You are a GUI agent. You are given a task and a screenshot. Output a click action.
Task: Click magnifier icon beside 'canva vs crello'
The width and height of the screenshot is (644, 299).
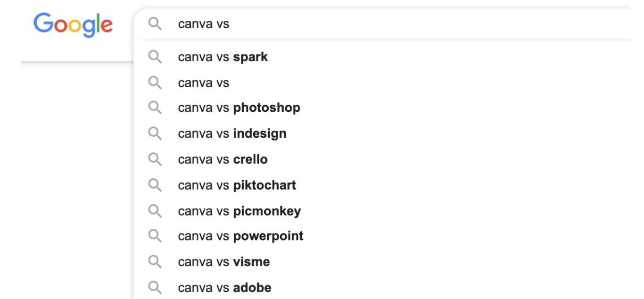point(155,159)
